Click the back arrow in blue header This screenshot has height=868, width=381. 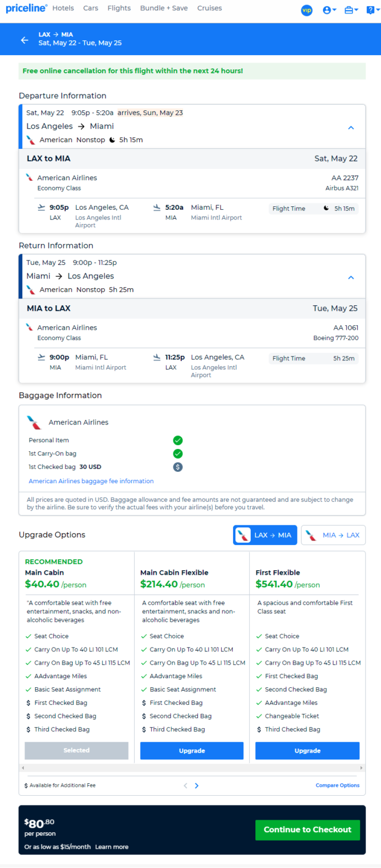click(24, 40)
